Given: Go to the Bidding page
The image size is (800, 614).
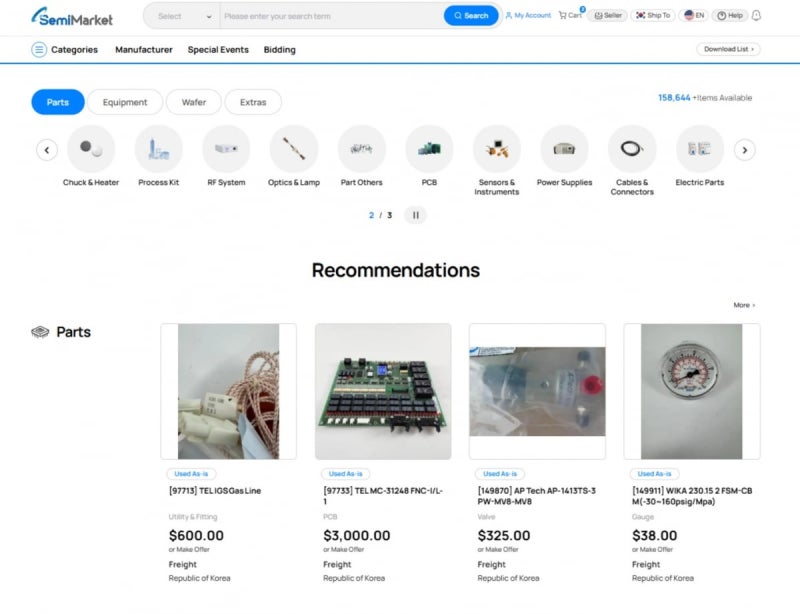Looking at the screenshot, I should [280, 50].
